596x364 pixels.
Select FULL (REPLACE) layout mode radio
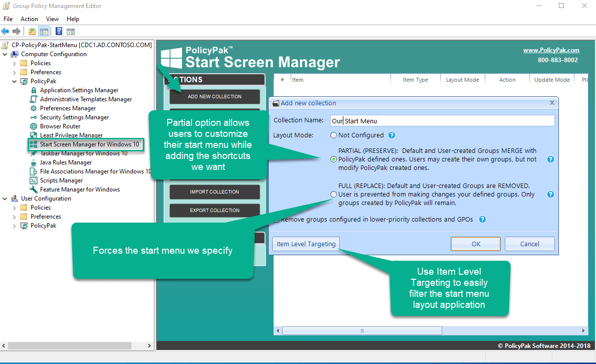pos(334,195)
